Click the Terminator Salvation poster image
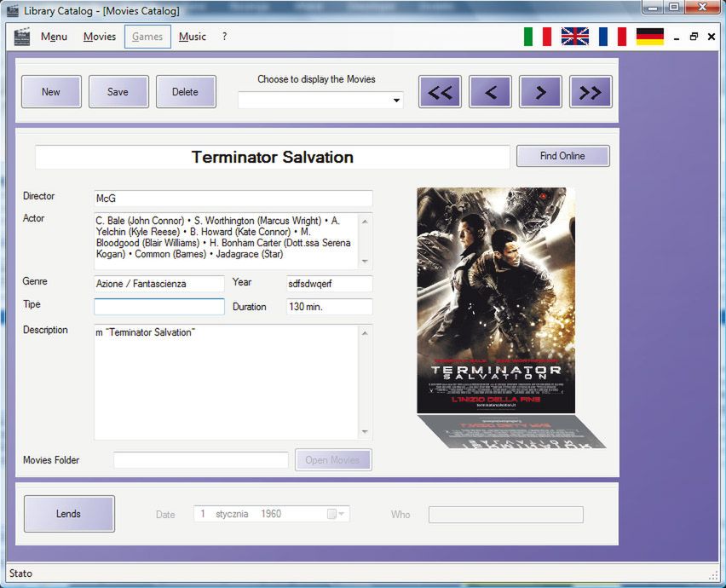726x588 pixels. [x=496, y=300]
